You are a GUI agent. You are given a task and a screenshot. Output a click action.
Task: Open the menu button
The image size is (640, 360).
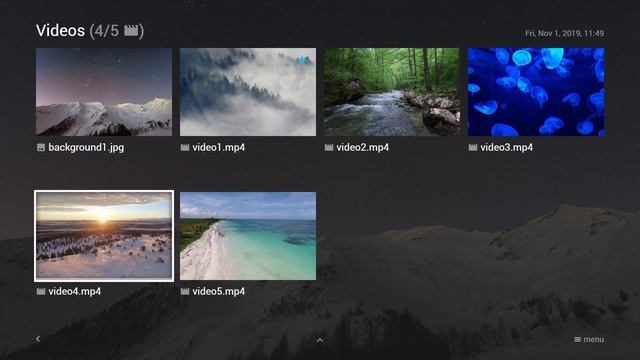coord(589,340)
